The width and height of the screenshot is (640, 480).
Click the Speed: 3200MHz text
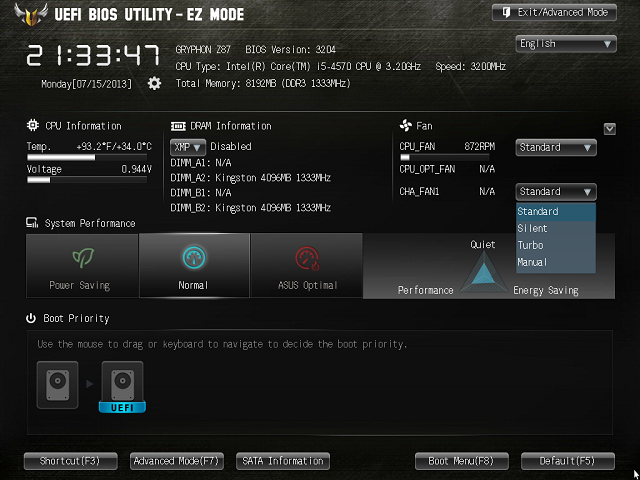(470, 67)
